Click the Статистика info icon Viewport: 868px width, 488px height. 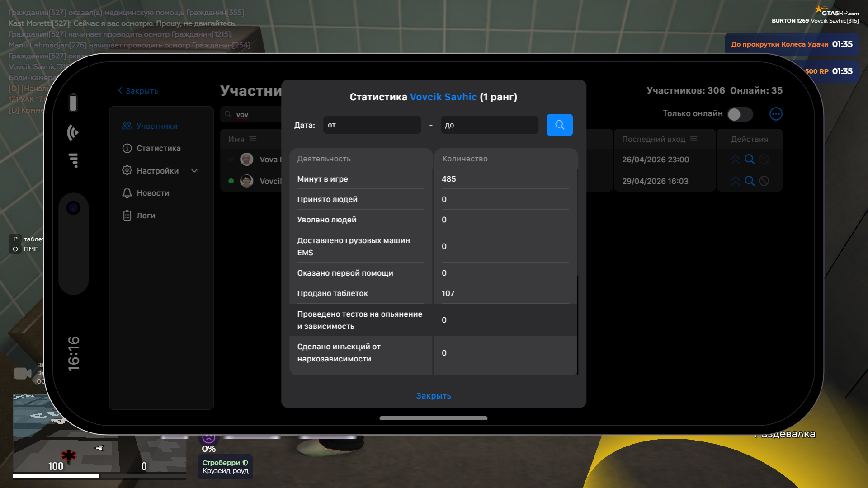point(127,148)
